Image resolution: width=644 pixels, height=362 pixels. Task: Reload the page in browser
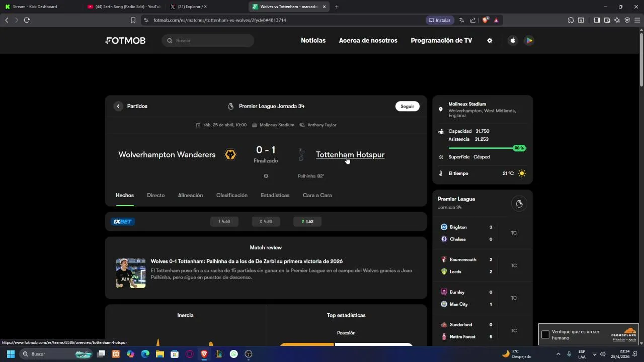coord(27,20)
